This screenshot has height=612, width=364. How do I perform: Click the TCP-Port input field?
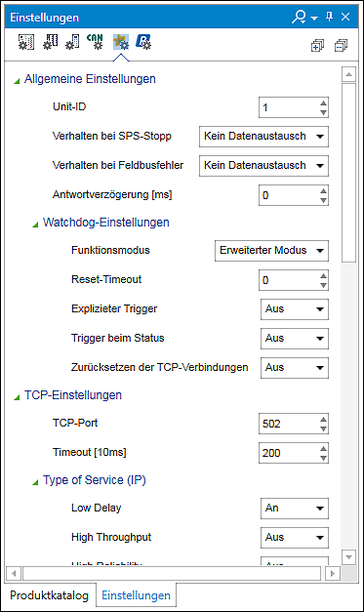[289, 424]
